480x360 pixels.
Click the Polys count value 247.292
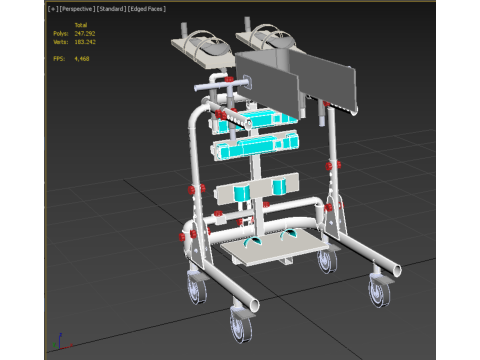85,33
